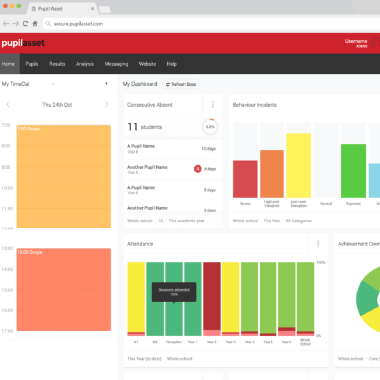This screenshot has height=380, width=380.
Task: Click the search magnifier in address bar
Action: pos(48,24)
